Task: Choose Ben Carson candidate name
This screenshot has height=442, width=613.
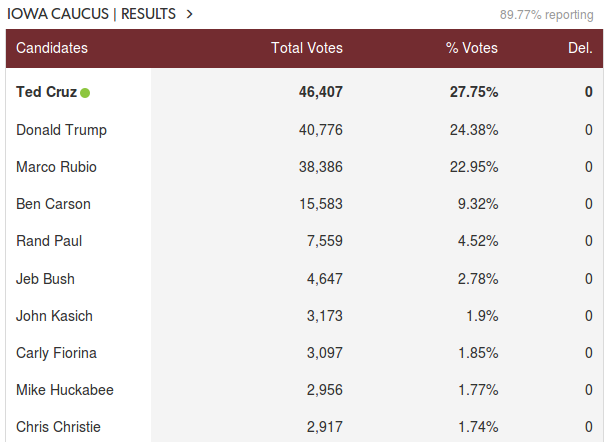Action: tap(53, 204)
